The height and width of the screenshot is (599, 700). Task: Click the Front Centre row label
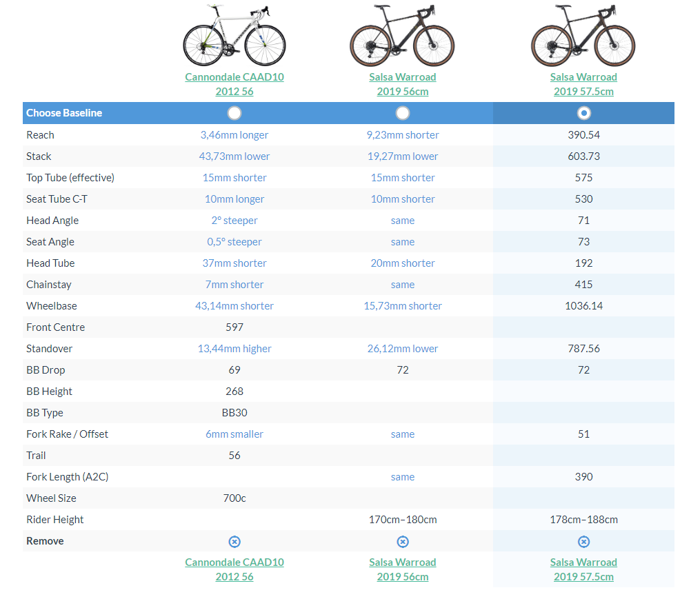tap(55, 327)
